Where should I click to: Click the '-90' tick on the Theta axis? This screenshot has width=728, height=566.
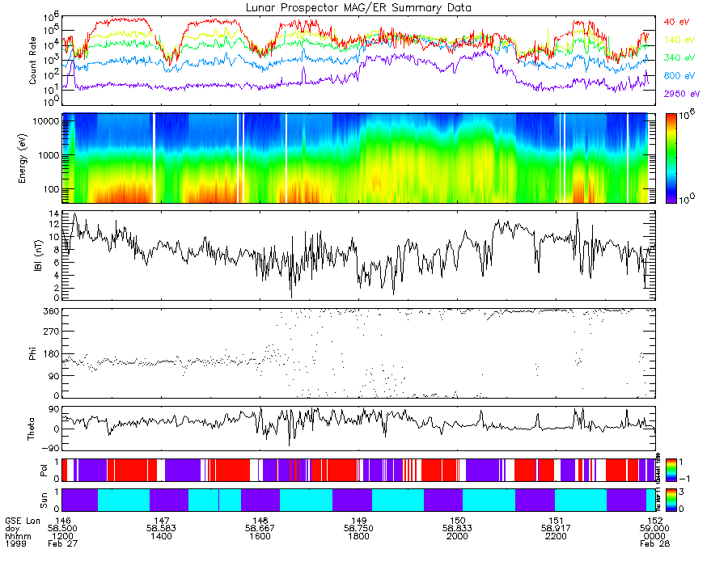coord(50,448)
